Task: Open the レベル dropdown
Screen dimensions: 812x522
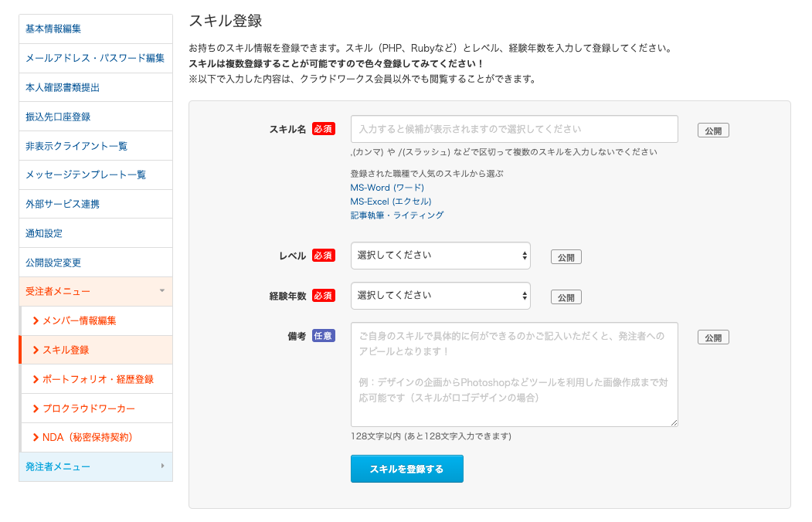Action: tap(440, 256)
